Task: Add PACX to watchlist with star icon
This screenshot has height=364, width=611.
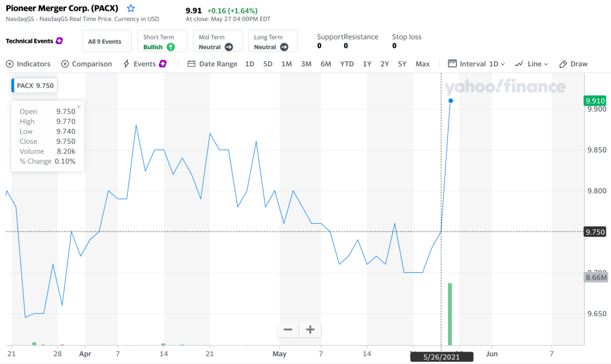Action: point(131,9)
